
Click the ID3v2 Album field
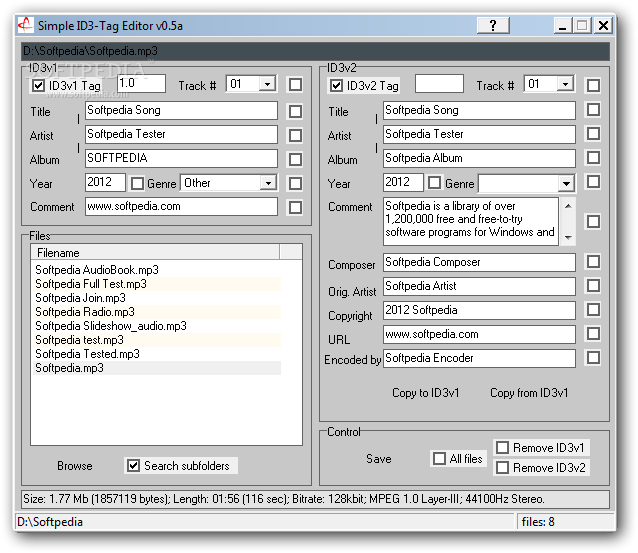[479, 158]
